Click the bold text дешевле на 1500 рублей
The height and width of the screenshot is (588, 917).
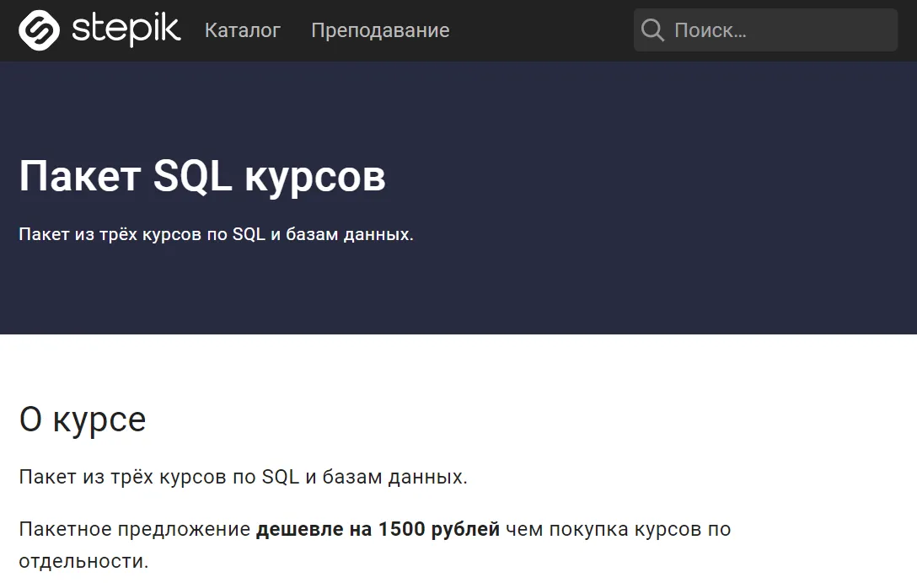pos(378,529)
